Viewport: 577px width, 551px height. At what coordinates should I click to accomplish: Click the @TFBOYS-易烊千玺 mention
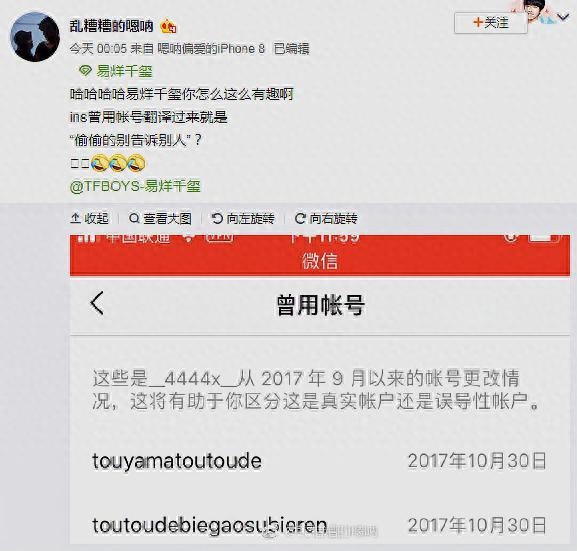[x=135, y=186]
